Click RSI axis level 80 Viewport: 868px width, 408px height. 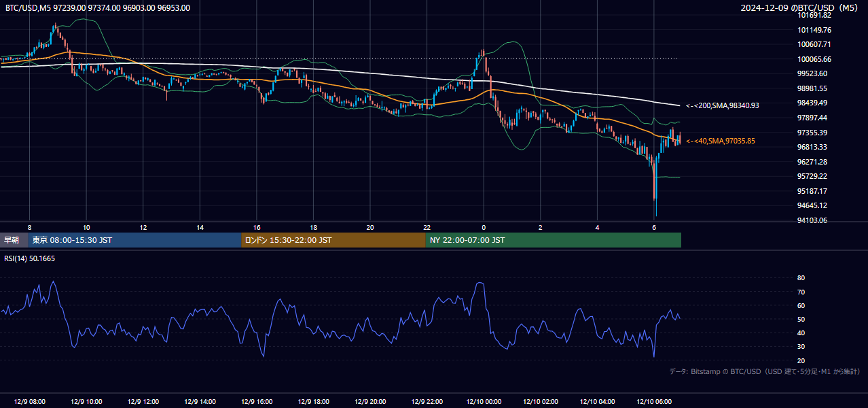click(x=801, y=278)
